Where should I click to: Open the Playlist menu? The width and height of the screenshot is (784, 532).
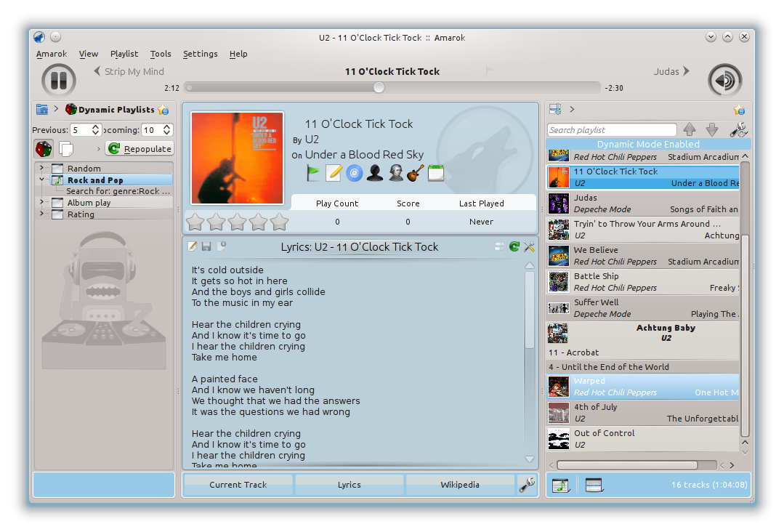pos(124,54)
